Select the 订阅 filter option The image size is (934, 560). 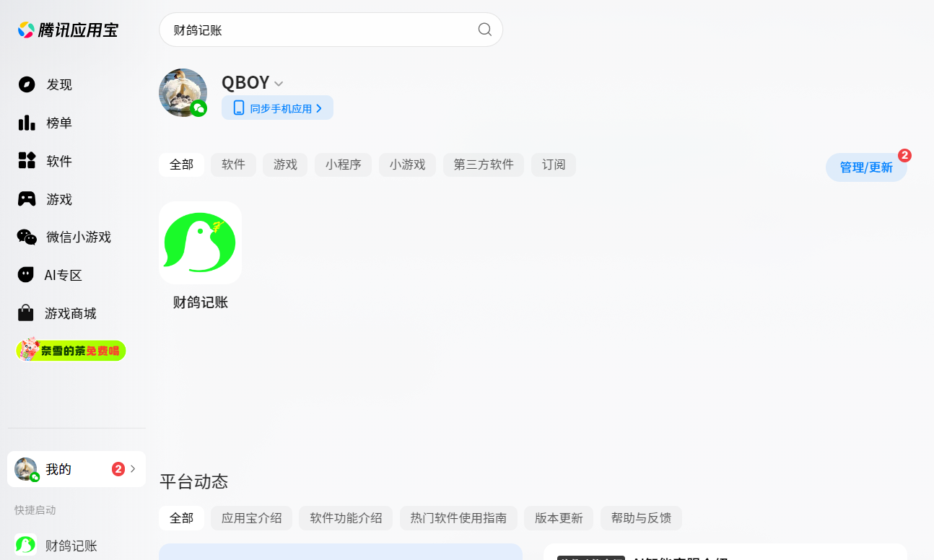tap(554, 165)
